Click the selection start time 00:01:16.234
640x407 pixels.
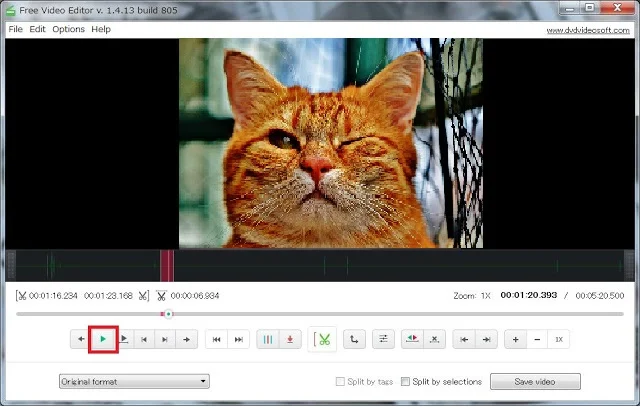53,296
